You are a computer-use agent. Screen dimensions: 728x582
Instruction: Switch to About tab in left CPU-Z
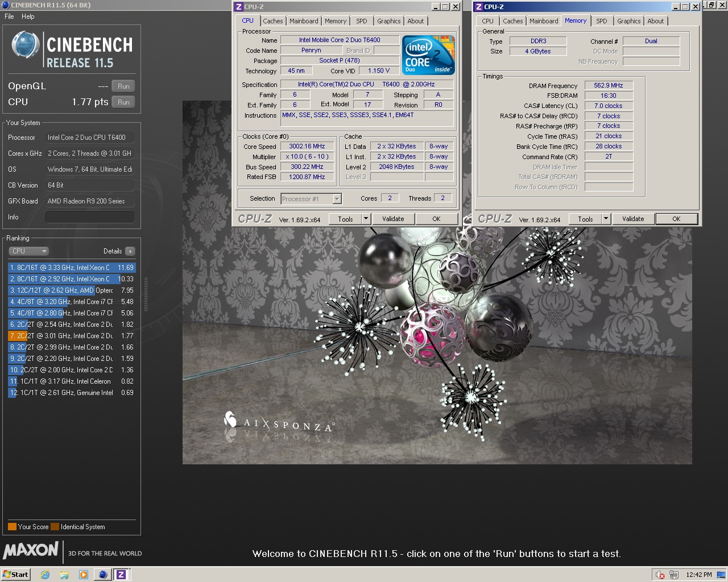coord(416,21)
